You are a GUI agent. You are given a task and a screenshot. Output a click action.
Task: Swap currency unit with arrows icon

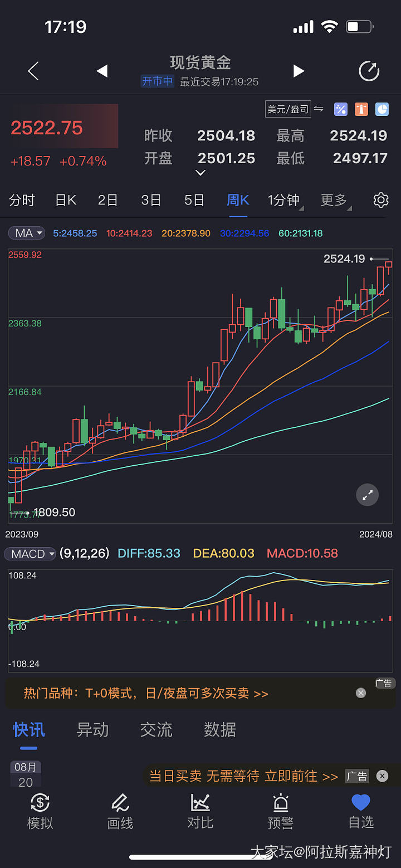pos(319,109)
